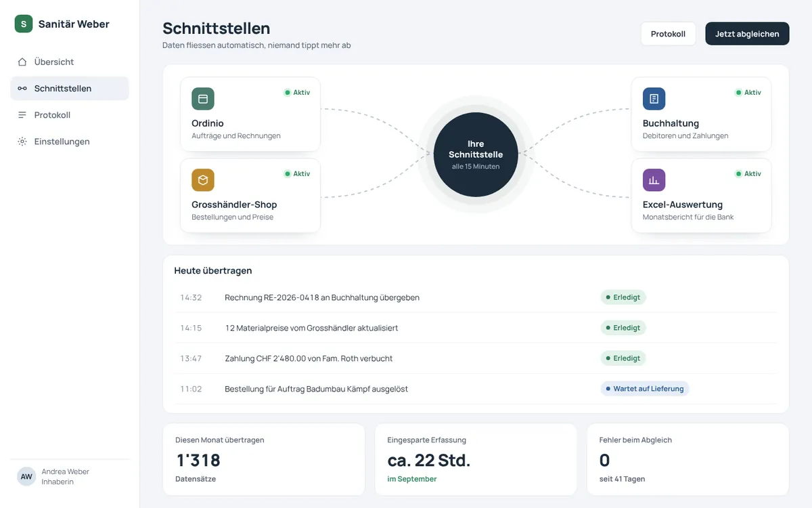Image resolution: width=812 pixels, height=508 pixels.
Task: Click the list icon beside Protokoll in the sidebar
Action: point(22,115)
